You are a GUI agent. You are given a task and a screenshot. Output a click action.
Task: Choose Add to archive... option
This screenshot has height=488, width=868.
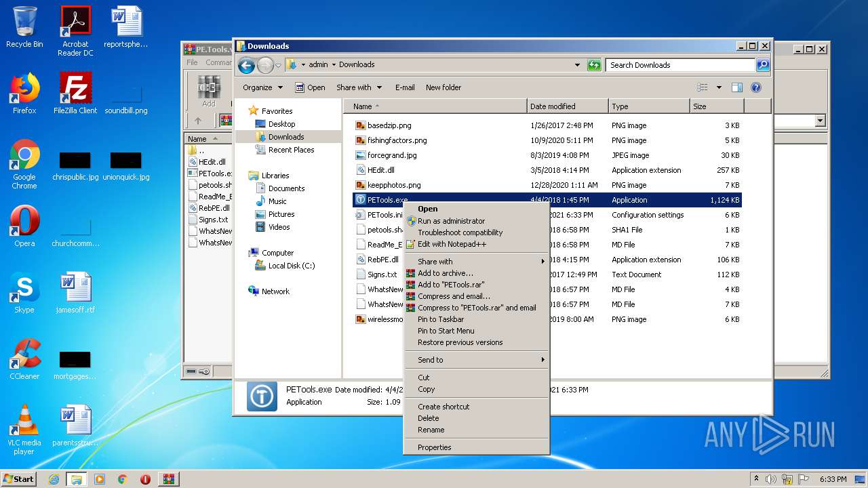(476, 273)
